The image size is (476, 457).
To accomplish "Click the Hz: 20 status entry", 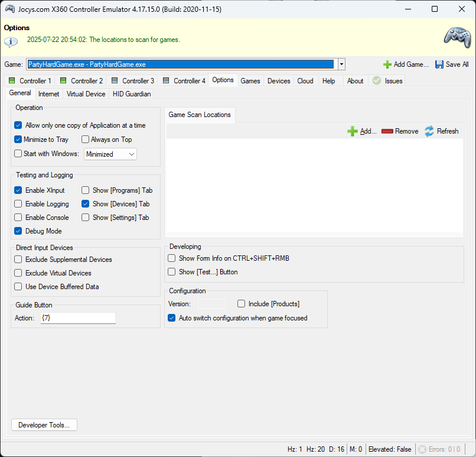I will pos(315,449).
